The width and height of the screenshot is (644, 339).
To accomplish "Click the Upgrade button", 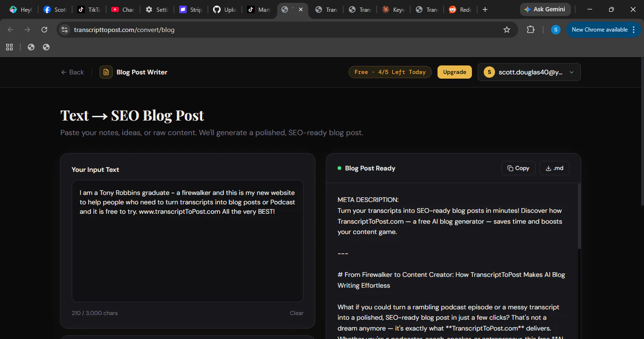I will (x=454, y=72).
